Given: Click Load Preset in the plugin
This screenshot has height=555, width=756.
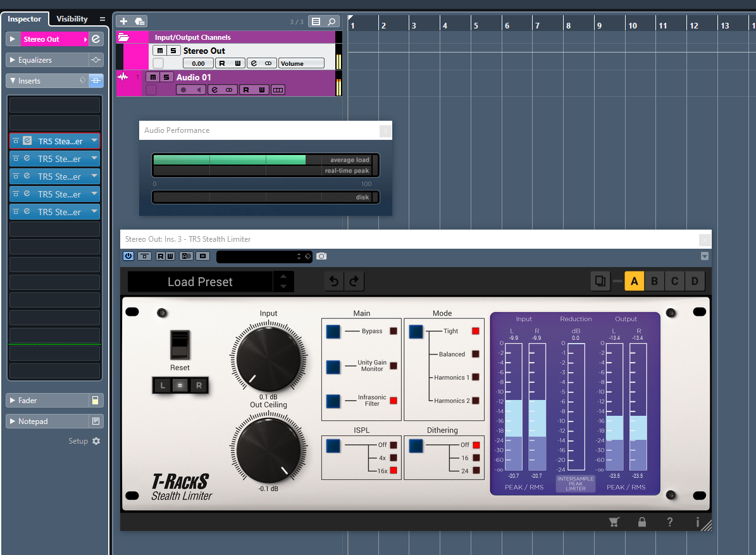Looking at the screenshot, I should [200, 282].
